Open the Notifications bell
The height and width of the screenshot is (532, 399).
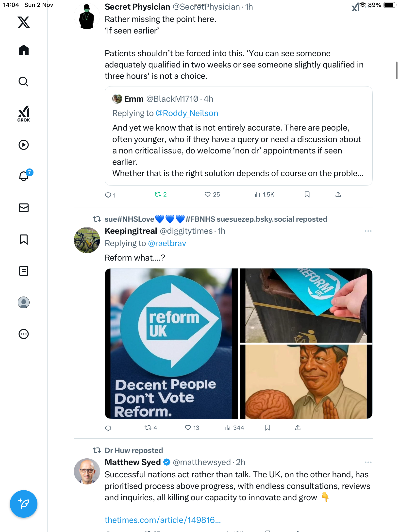pos(24,176)
